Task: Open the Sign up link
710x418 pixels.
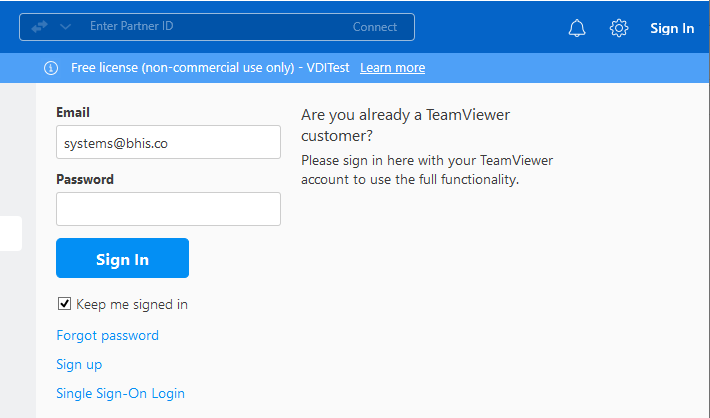Action: [x=79, y=364]
